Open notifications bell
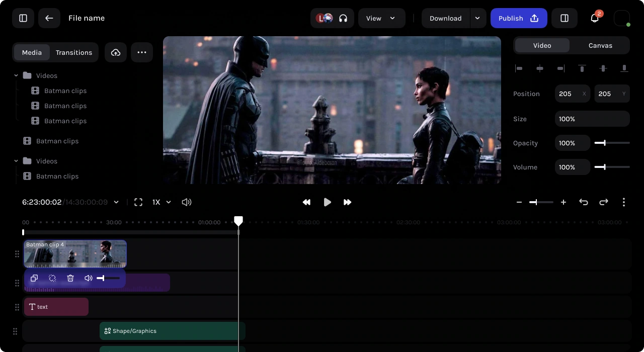This screenshot has height=352, width=644. (x=595, y=18)
